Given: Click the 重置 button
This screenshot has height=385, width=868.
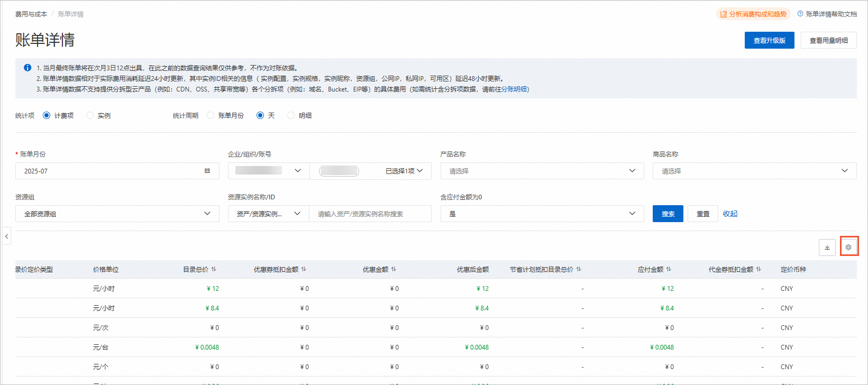Looking at the screenshot, I should [x=703, y=214].
